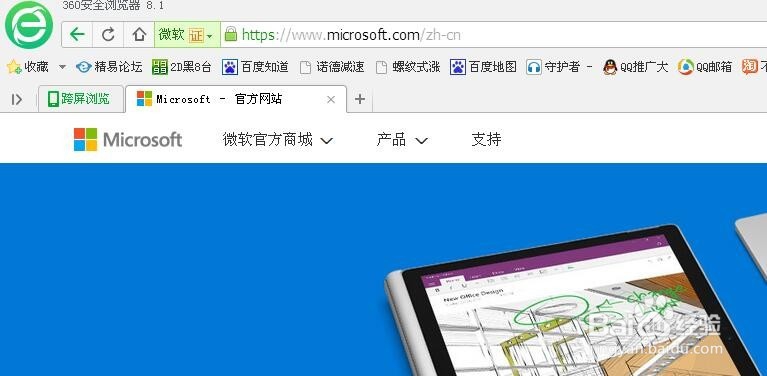This screenshot has width=767, height=376.
Task: Open the 百度地图 bookmark
Action: [483, 67]
